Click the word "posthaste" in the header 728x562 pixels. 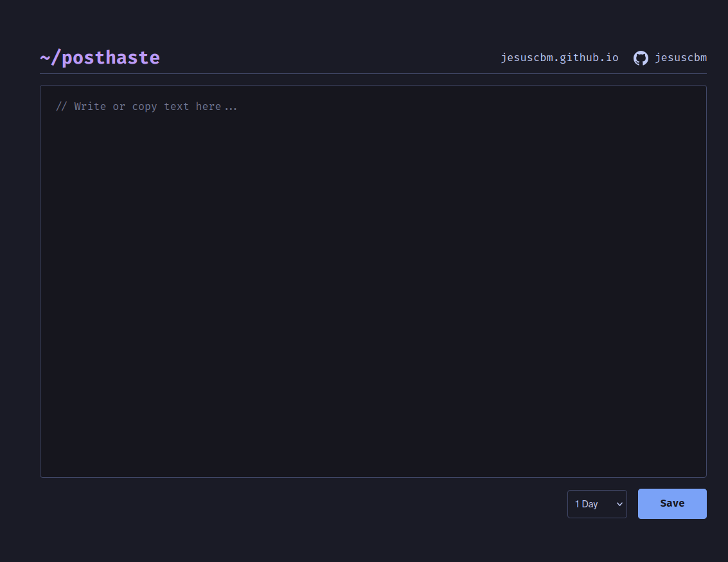(x=111, y=58)
